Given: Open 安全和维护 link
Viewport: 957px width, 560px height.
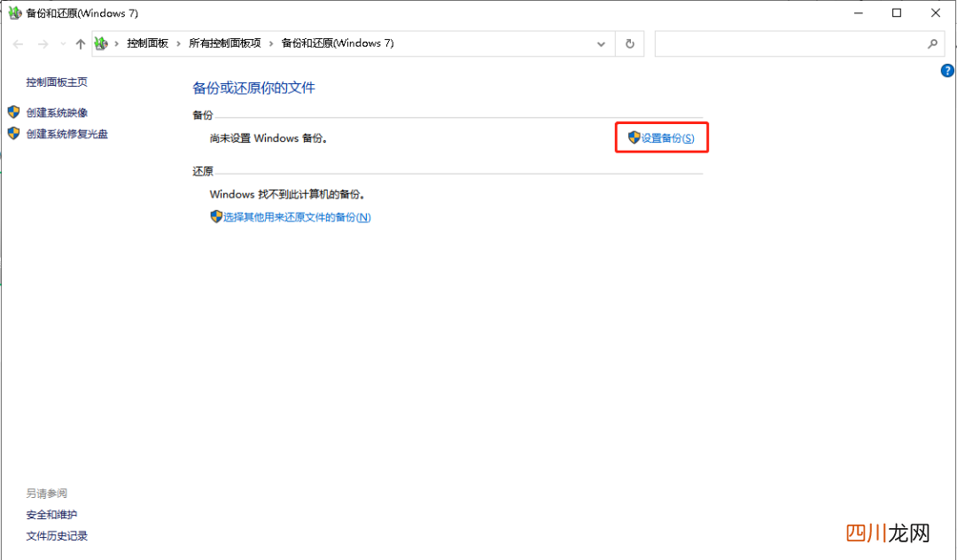Looking at the screenshot, I should (52, 515).
